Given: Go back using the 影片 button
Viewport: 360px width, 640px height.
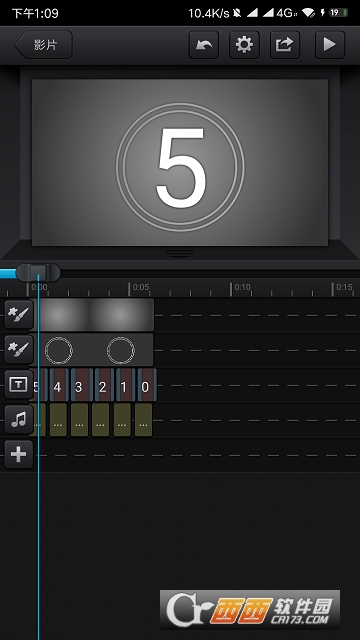Looking at the screenshot, I should [x=43, y=44].
